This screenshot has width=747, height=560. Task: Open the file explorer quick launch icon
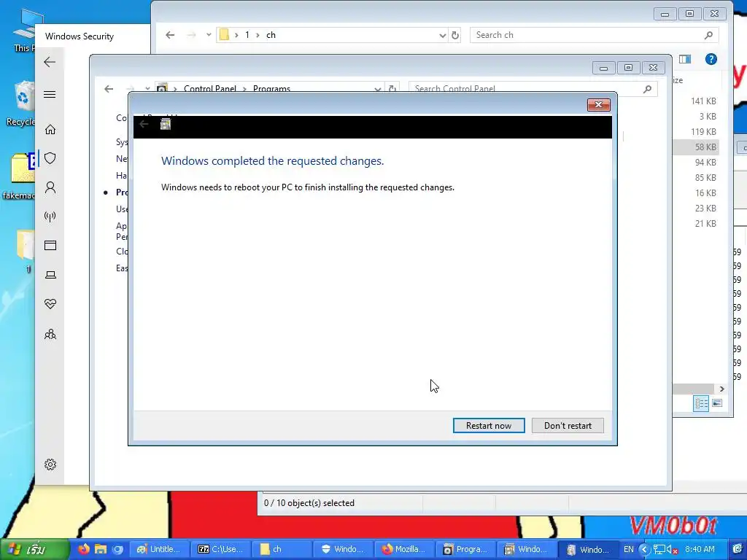(x=101, y=549)
